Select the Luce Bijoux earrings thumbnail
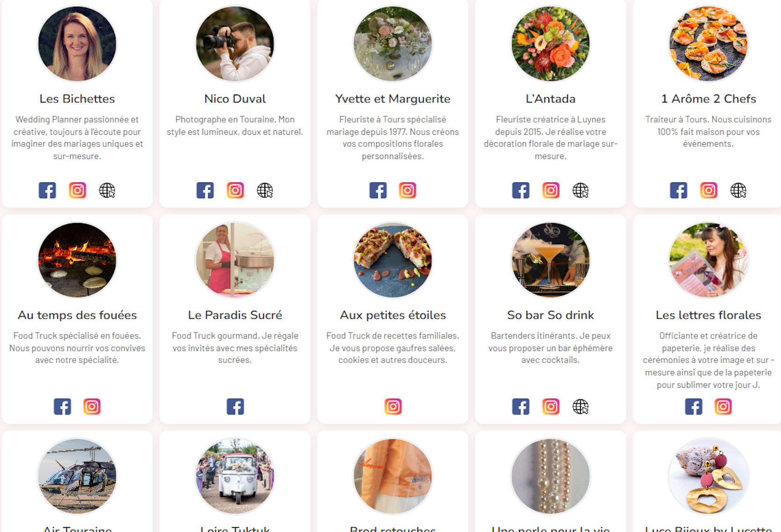Image resolution: width=781 pixels, height=532 pixels. point(708,476)
